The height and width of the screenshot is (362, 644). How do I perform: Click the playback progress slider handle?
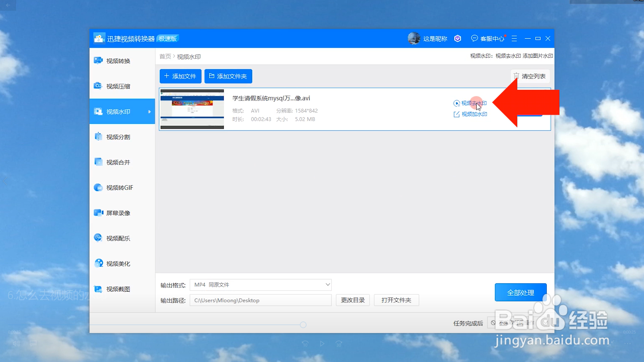pyautogui.click(x=303, y=325)
